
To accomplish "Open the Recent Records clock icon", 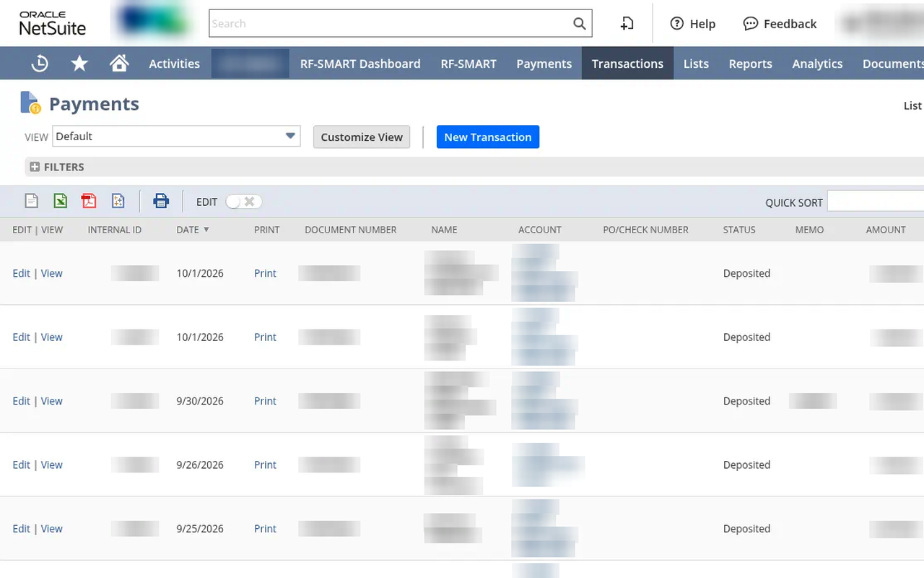I will pos(40,64).
